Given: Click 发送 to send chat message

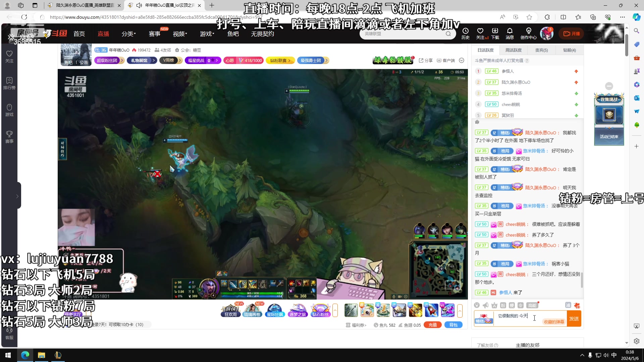Looking at the screenshot, I should coord(574,318).
